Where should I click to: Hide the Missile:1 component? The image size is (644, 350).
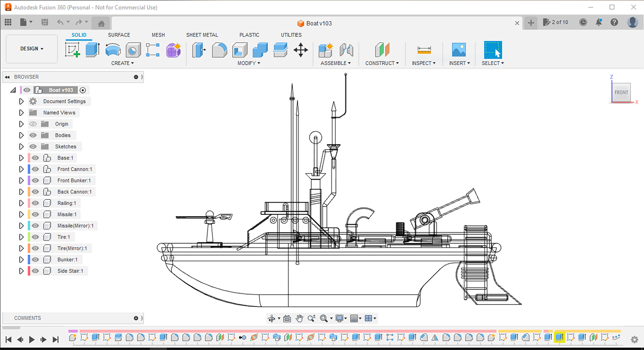(x=35, y=214)
